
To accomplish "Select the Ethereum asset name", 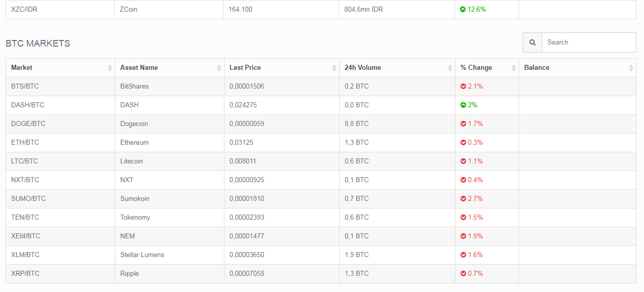I will [134, 143].
